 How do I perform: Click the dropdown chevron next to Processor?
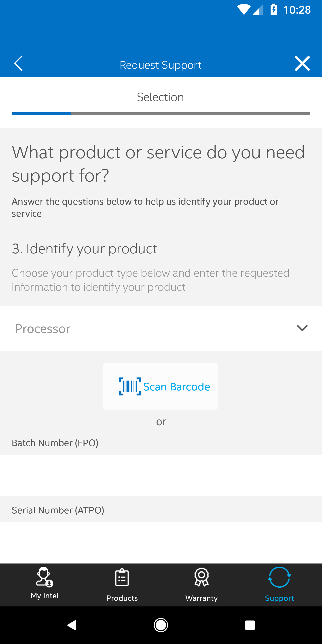[x=302, y=328]
